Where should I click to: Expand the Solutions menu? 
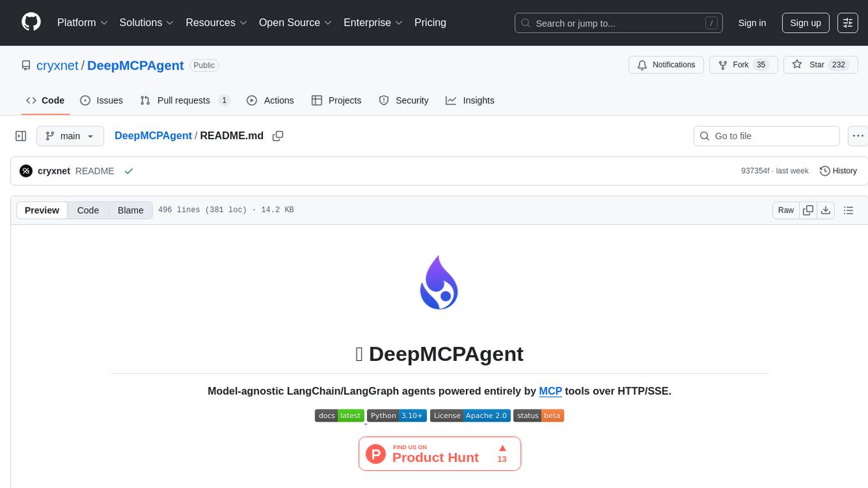147,22
